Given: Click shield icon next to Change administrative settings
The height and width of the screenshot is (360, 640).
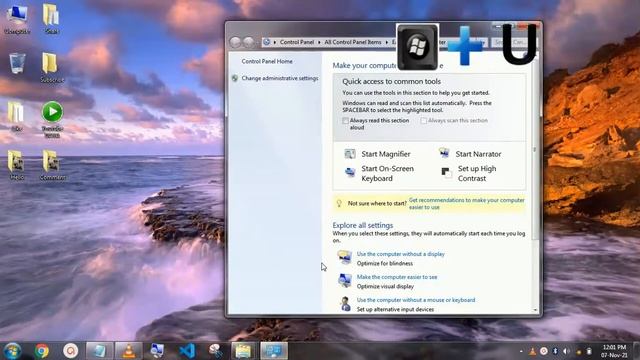Looking at the screenshot, I should click(x=235, y=78).
